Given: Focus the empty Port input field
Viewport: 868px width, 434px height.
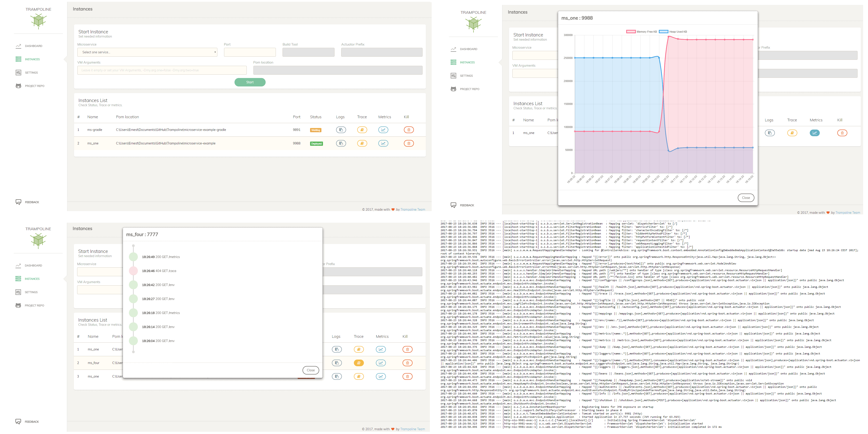Looking at the screenshot, I should click(250, 52).
